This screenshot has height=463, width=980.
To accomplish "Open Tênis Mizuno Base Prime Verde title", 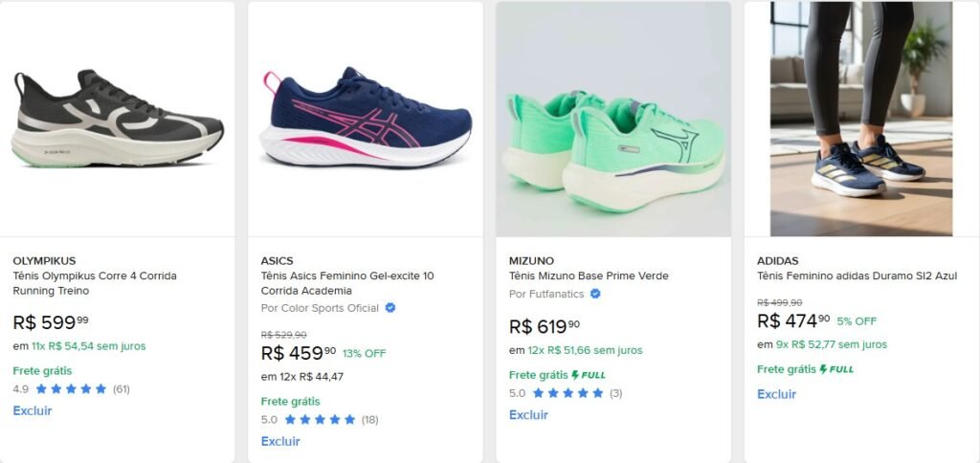I will tap(589, 276).
